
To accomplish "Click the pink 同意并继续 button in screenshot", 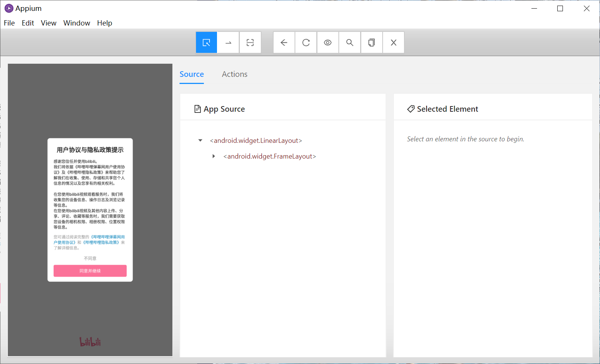I will point(90,271).
